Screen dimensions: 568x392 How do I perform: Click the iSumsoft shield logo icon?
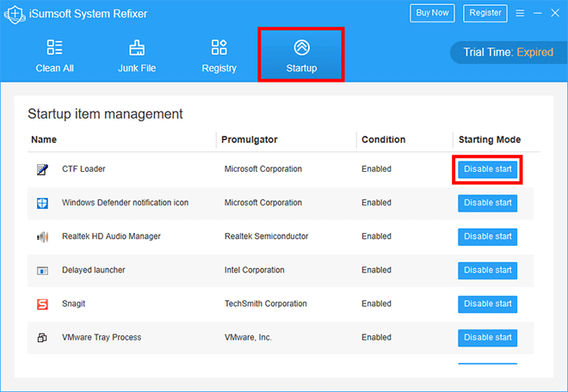tap(14, 15)
